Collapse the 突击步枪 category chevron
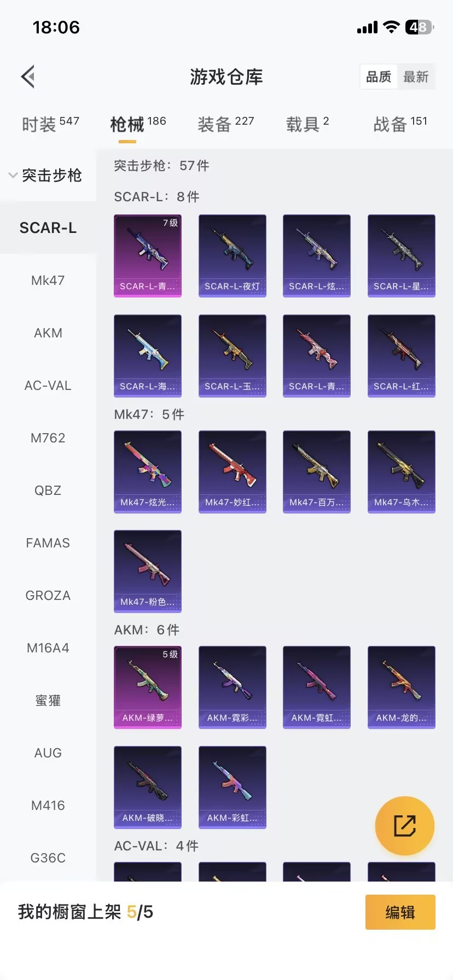 [x=13, y=176]
